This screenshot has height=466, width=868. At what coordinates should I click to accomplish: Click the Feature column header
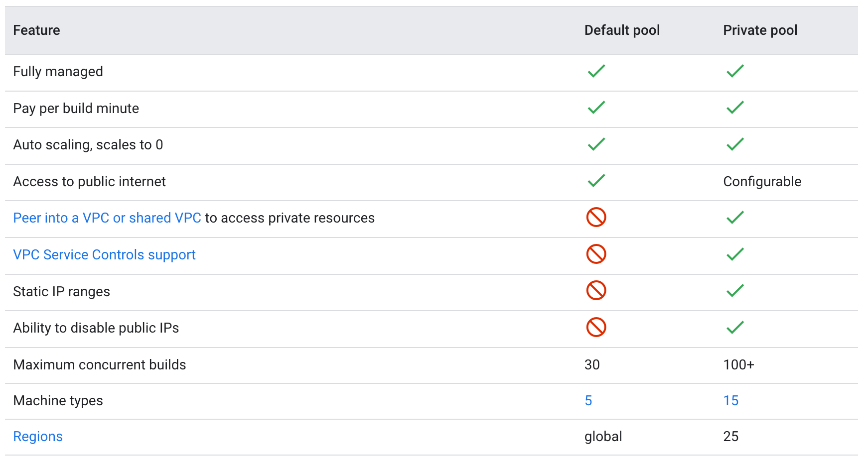pyautogui.click(x=36, y=30)
